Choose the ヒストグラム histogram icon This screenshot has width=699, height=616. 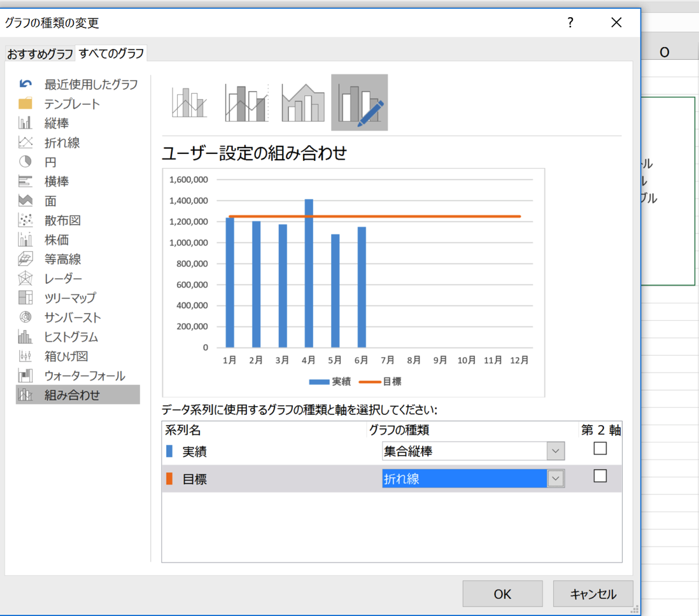pos(25,337)
